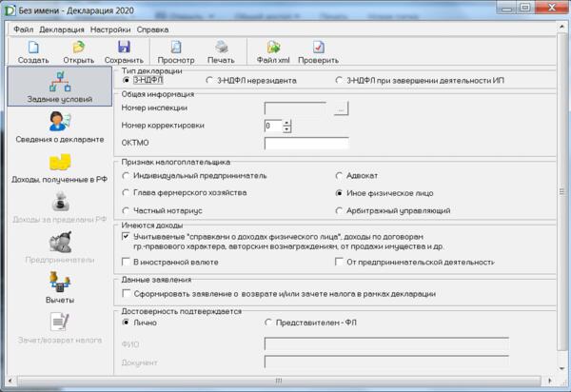Screen dimensions: 571x392
Task: Open the Задание условий section
Action: (x=60, y=87)
